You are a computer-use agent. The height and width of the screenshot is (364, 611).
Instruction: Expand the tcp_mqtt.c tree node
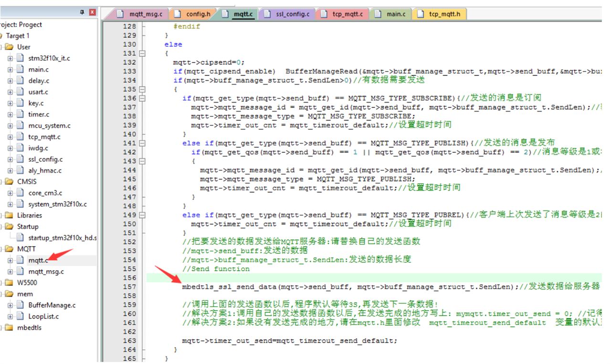[11, 137]
